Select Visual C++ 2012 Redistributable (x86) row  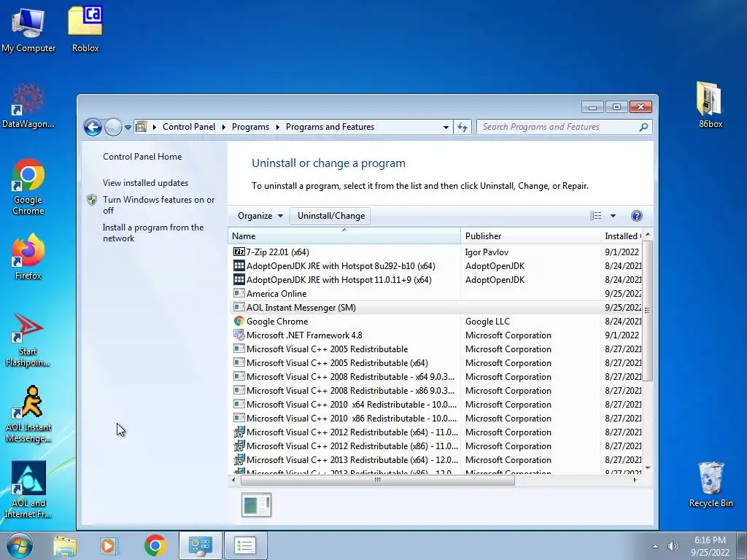pyautogui.click(x=436, y=446)
